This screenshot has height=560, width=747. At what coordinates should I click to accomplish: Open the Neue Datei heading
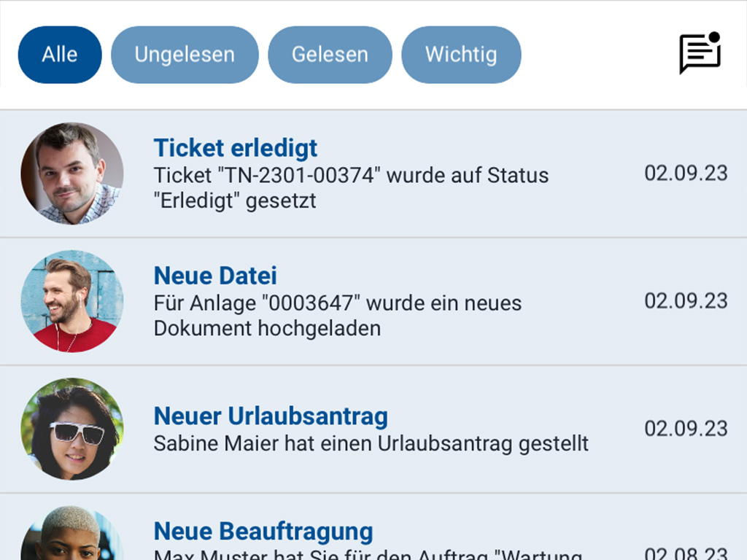point(215,276)
